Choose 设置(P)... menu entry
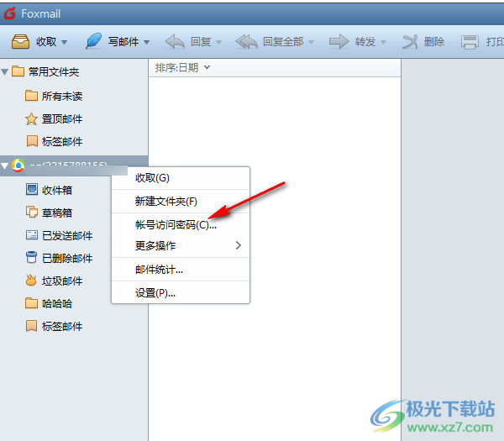The image size is (504, 441). point(181,293)
